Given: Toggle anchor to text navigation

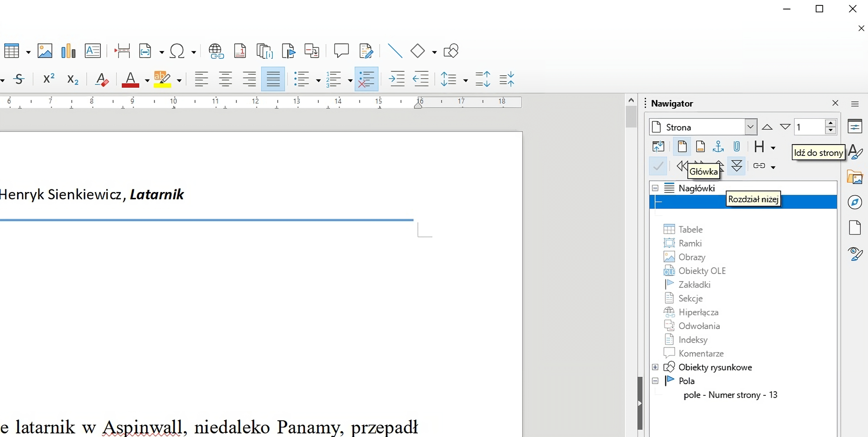Looking at the screenshot, I should pos(718,146).
